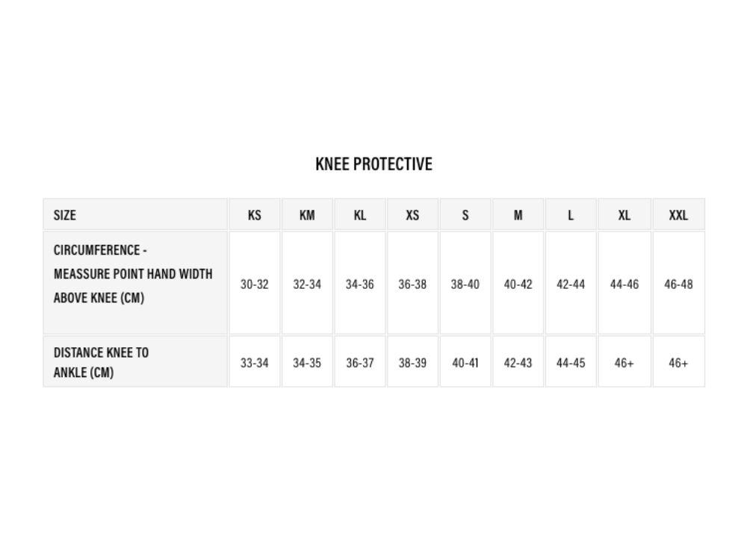747x560 pixels.
Task: Click the KNEE PROTECTIVE heading
Action: [373, 164]
